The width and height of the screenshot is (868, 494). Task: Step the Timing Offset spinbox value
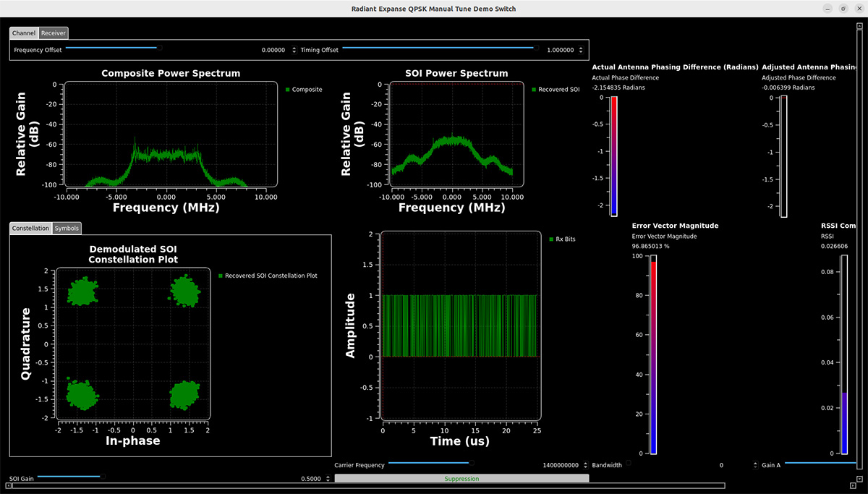coord(582,50)
